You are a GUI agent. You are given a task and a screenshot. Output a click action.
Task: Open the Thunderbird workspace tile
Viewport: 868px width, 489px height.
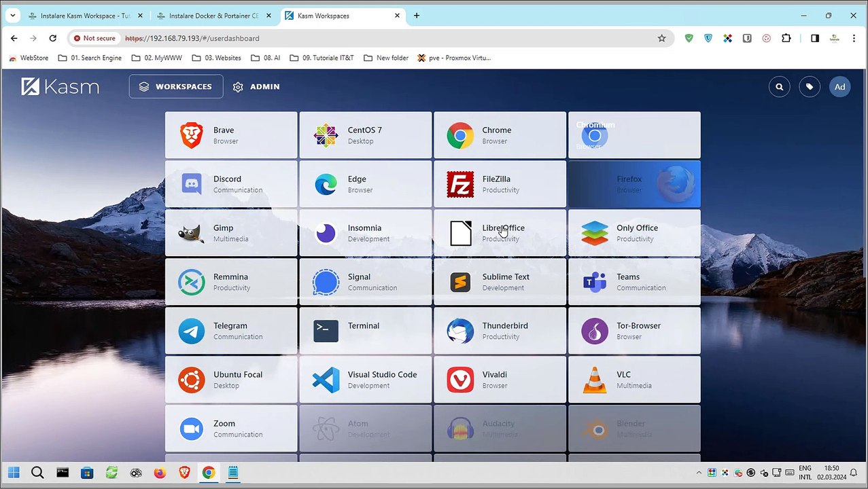pyautogui.click(x=500, y=331)
